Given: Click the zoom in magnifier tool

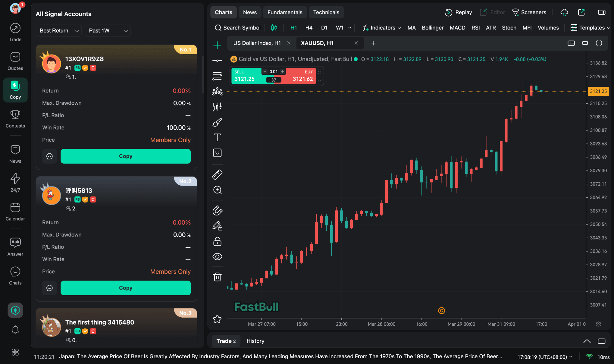Looking at the screenshot, I should 217,190.
